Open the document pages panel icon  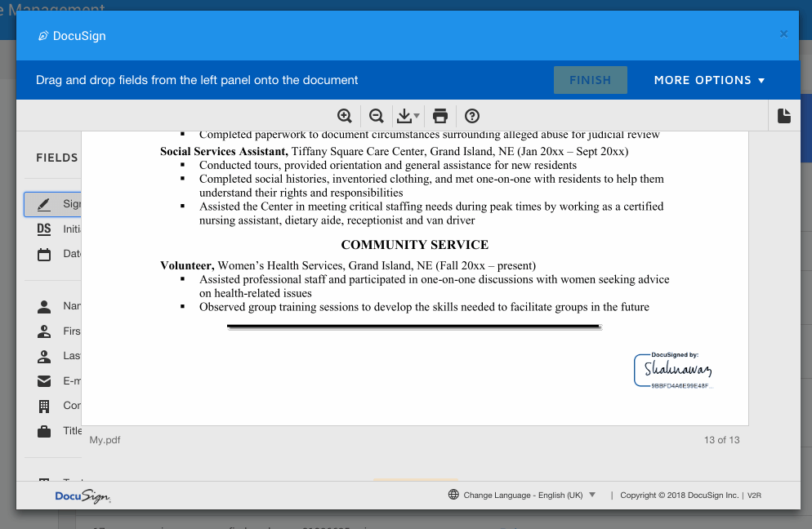click(x=783, y=116)
